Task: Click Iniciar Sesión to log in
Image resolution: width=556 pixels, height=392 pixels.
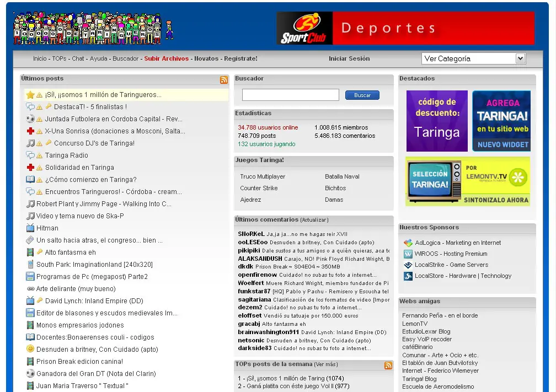Action: [349, 58]
